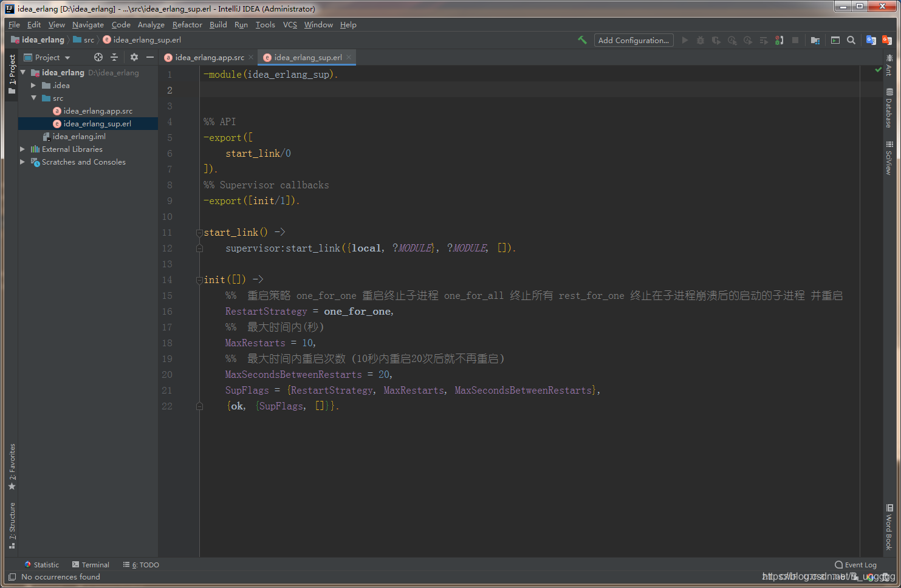Expand Scratches and Consoles node

tap(22, 162)
